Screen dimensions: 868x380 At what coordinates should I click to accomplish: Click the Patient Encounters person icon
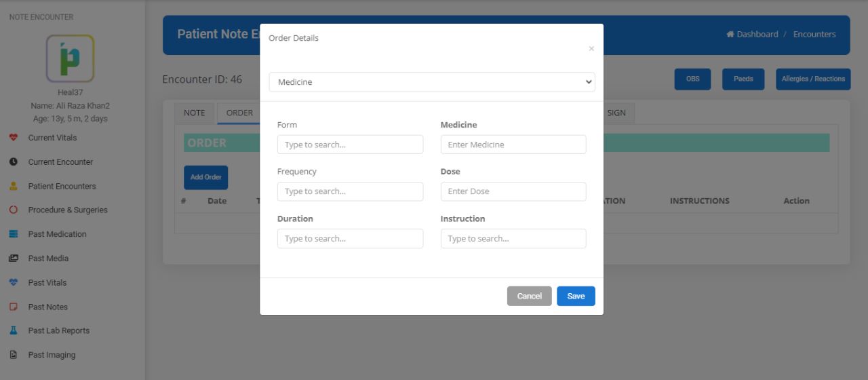(x=14, y=186)
